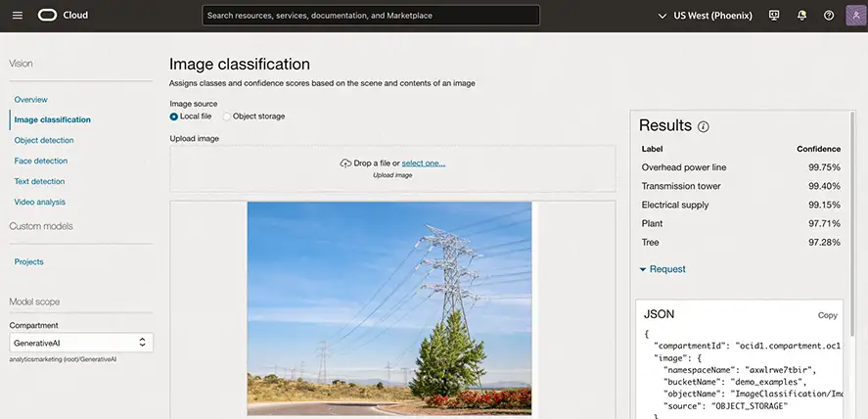The image size is (868, 419).
Task: Open the Cloud Shell developer tools icon
Action: [x=775, y=16]
